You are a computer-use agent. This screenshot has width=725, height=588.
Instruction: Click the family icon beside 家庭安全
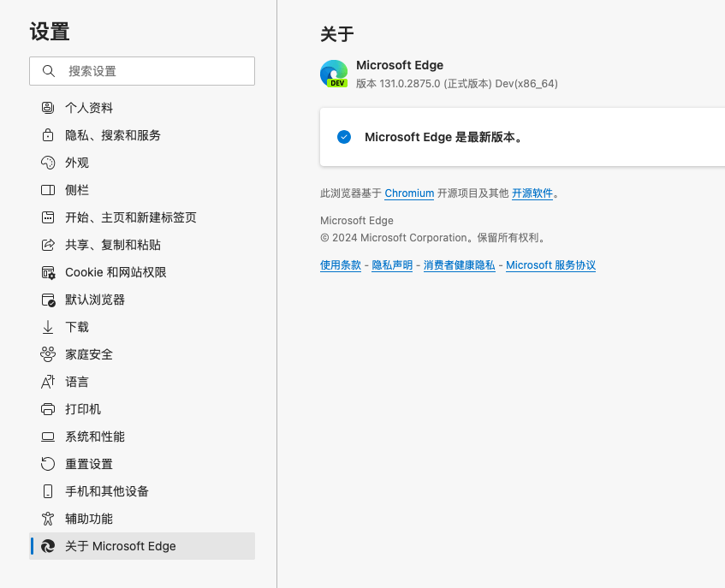pyautogui.click(x=48, y=354)
